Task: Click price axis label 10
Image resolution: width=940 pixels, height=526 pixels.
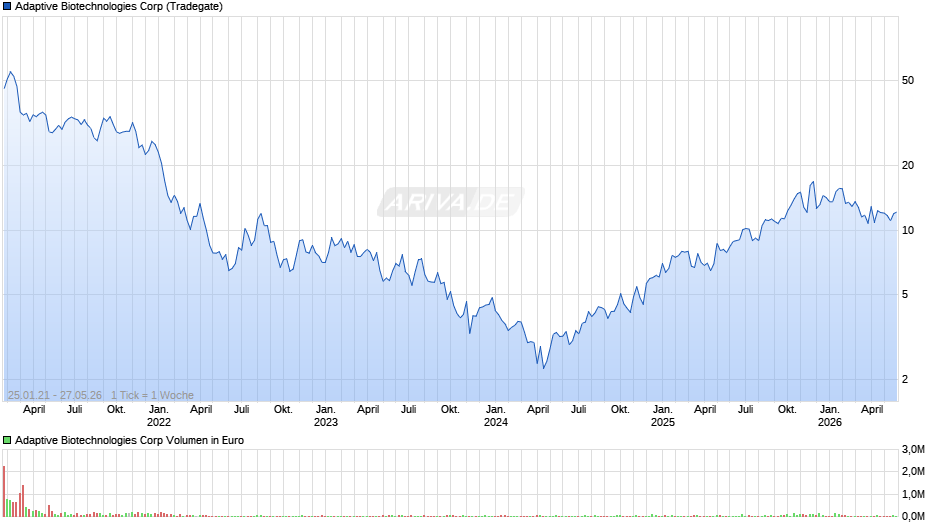Action: 908,230
